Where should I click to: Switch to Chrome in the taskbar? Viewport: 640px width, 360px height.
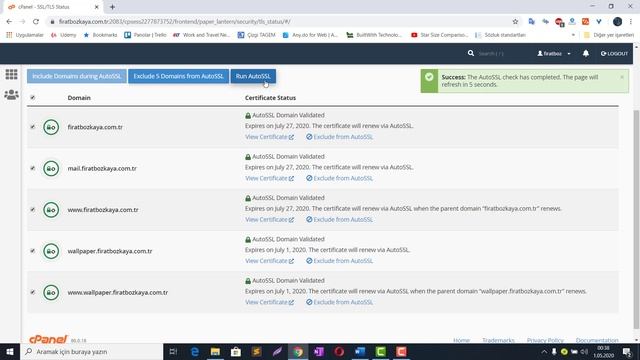[x=298, y=351]
